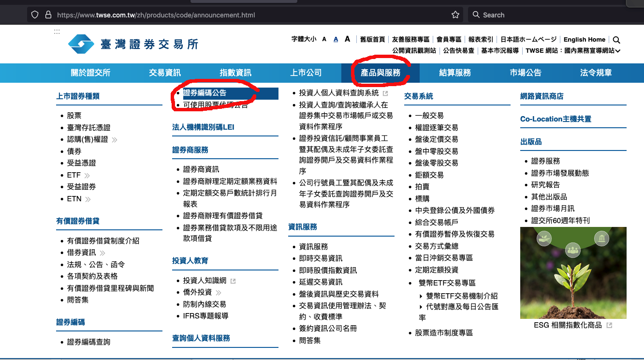This screenshot has width=644, height=360.
Task: Click the 證券編碼公告 link
Action: 205,93
